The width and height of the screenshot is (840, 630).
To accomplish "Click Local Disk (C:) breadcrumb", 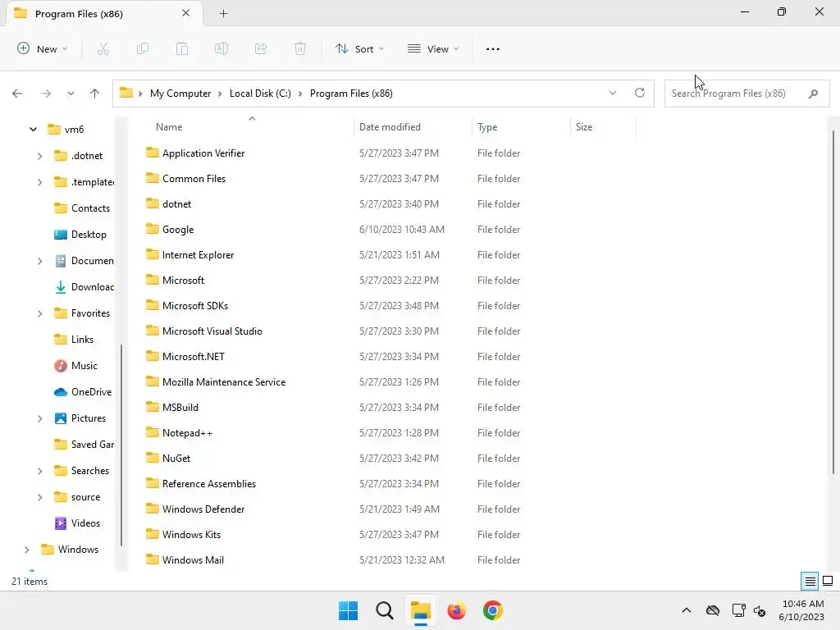I will (x=260, y=94).
